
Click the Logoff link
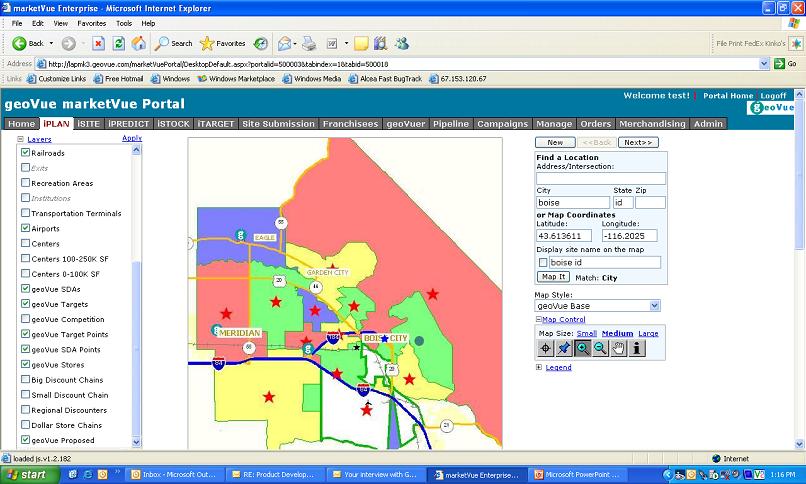click(773, 96)
